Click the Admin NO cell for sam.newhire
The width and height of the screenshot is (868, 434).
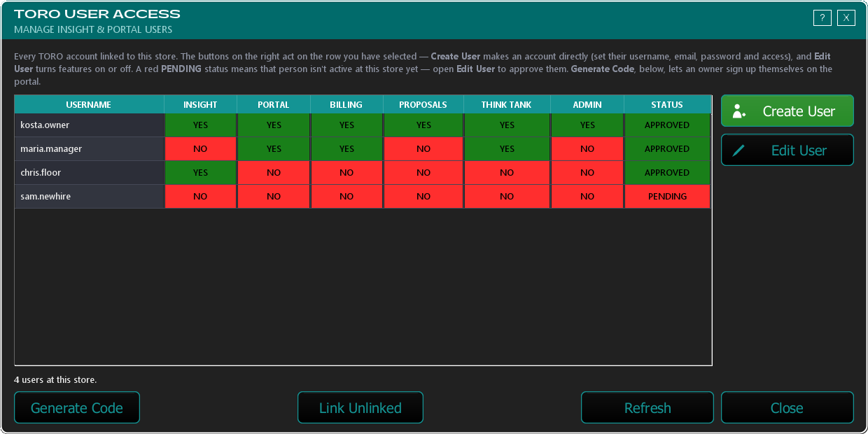(587, 197)
